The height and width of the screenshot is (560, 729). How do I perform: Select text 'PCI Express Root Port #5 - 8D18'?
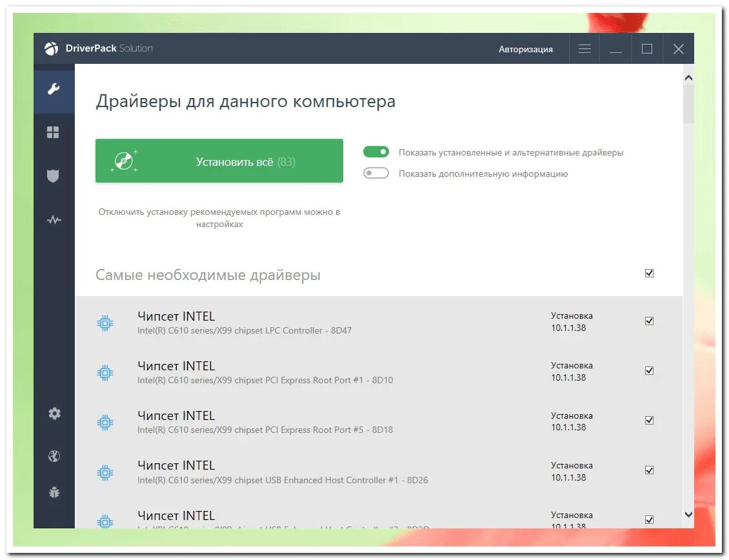(x=329, y=430)
